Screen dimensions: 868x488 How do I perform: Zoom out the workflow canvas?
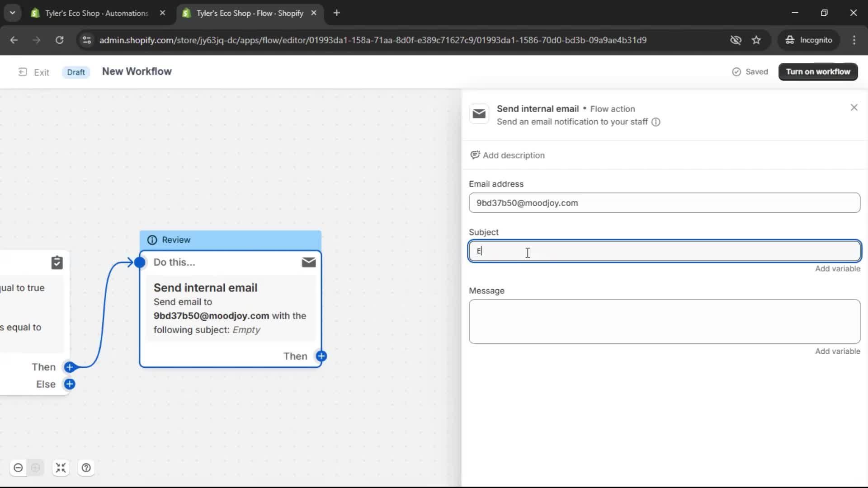pyautogui.click(x=18, y=468)
